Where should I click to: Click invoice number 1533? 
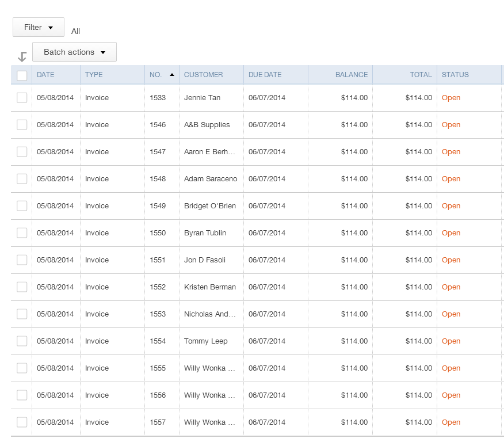click(x=158, y=98)
